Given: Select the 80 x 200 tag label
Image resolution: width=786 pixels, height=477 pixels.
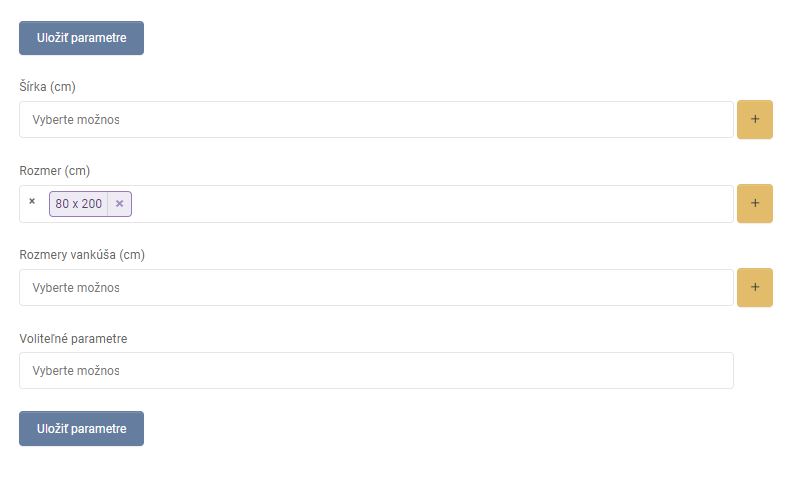Looking at the screenshot, I should pos(79,204).
